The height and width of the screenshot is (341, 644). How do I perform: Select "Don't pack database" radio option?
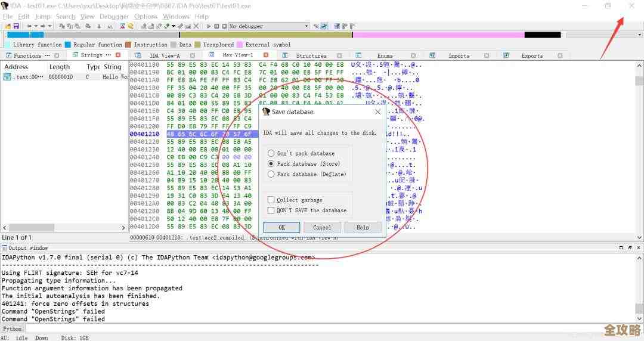(x=271, y=153)
